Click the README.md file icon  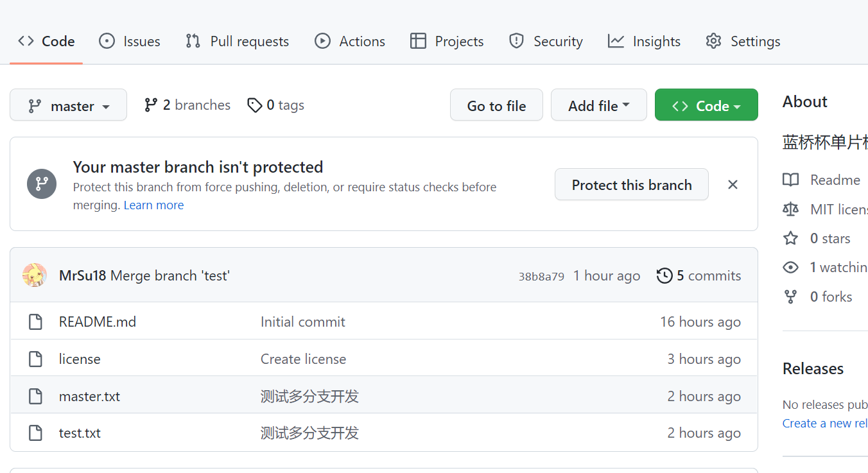coord(36,322)
